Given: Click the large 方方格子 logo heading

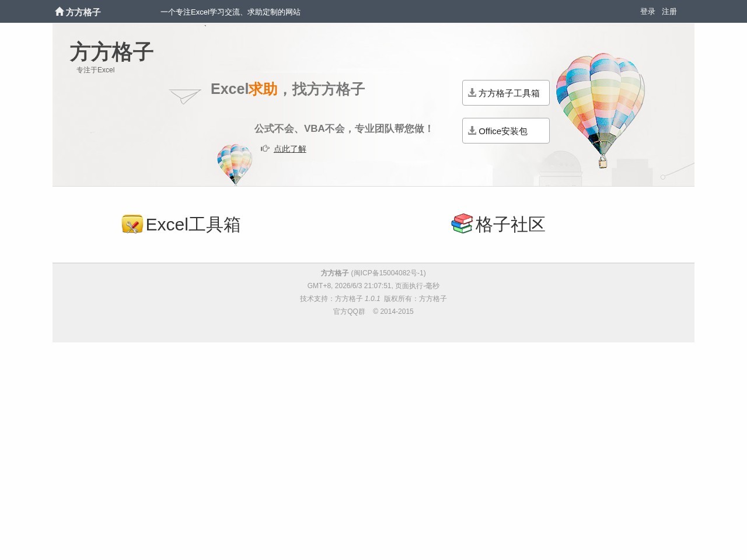Looking at the screenshot, I should coord(111,52).
